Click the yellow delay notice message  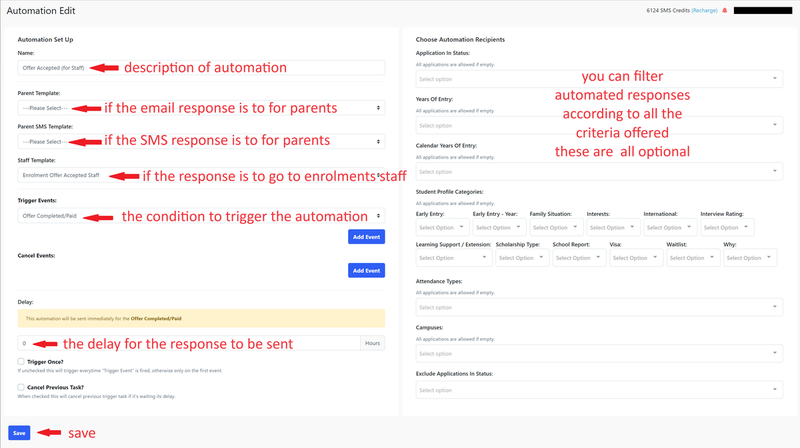pos(201,318)
